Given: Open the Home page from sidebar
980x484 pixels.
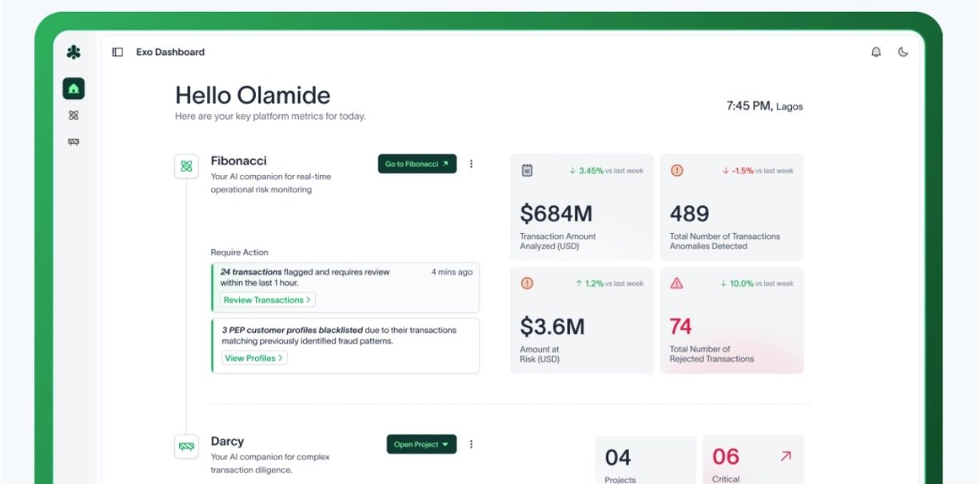Looking at the screenshot, I should [74, 89].
